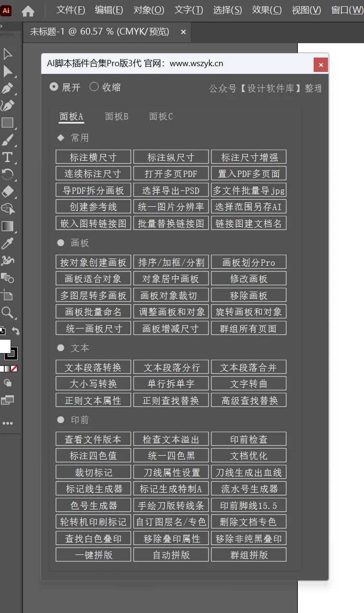Select the Curvature tool
The image size is (364, 613).
(8, 106)
